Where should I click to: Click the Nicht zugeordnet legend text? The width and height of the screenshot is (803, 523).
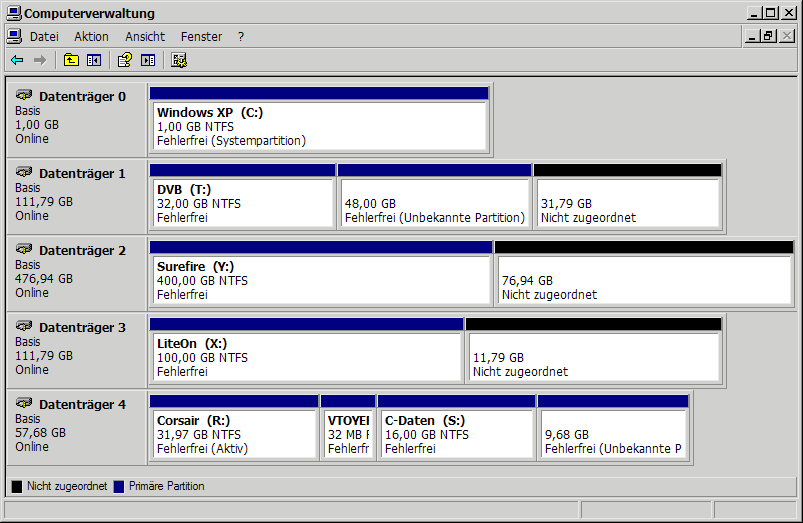[67, 486]
